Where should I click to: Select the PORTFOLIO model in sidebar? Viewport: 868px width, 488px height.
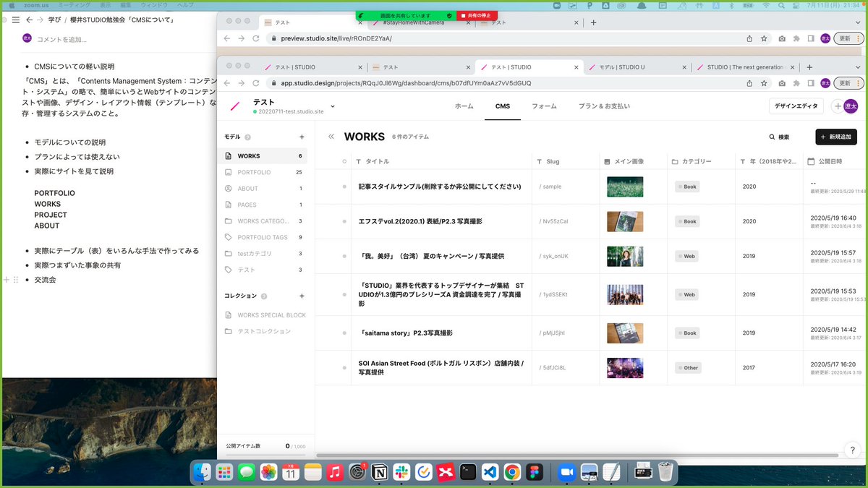pos(263,173)
